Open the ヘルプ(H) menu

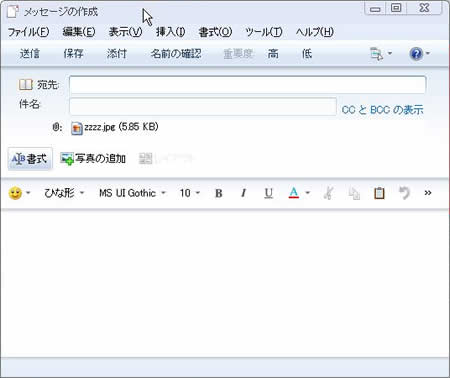pyautogui.click(x=315, y=32)
